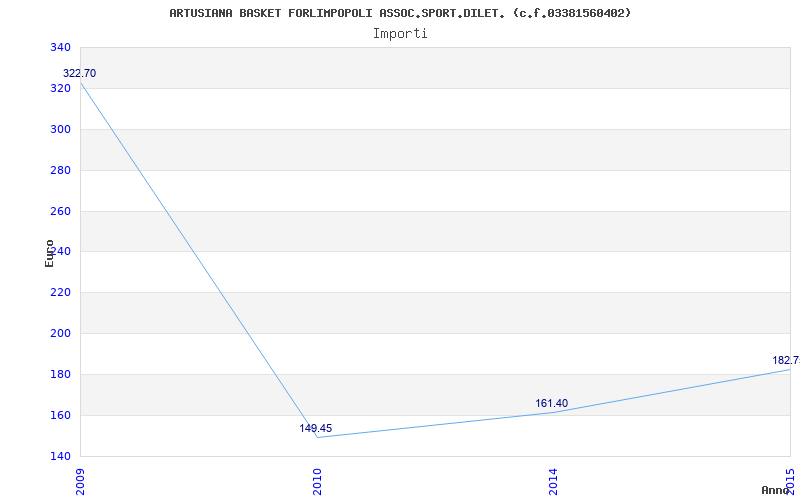The width and height of the screenshot is (800, 500).
Task: Select the 2015 year axis label
Action: click(x=791, y=481)
